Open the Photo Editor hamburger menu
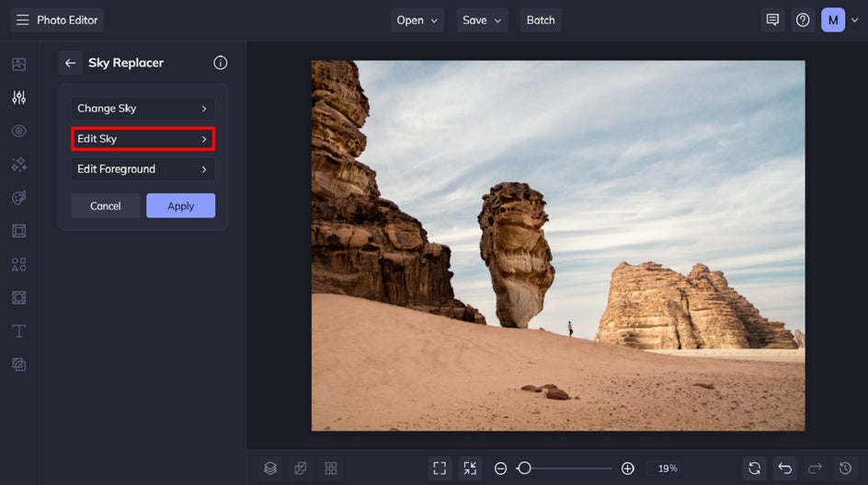Image resolution: width=868 pixels, height=485 pixels. (x=22, y=20)
